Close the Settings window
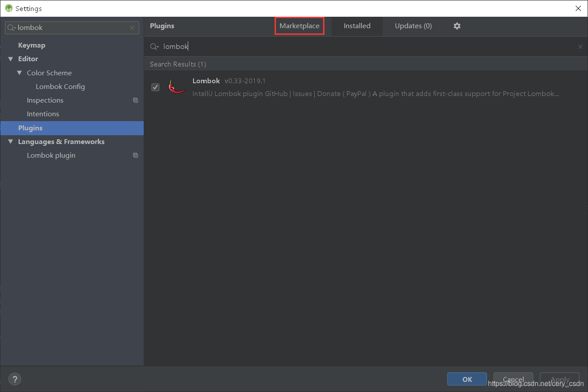The height and width of the screenshot is (392, 588). (578, 8)
